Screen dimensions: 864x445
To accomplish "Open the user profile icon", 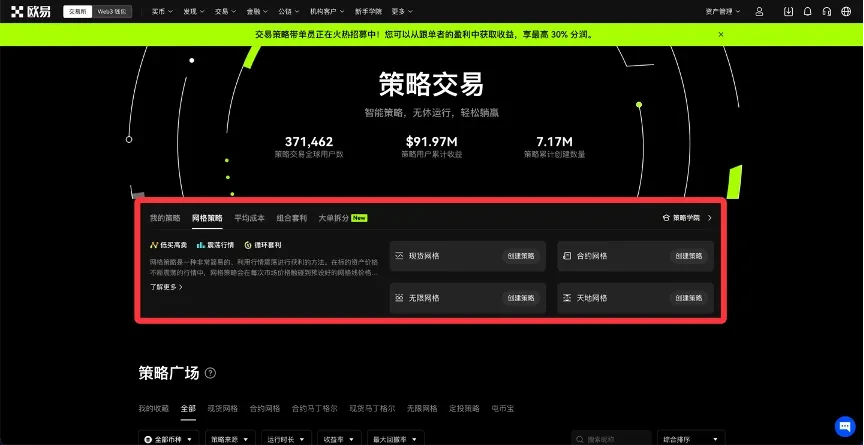I will 759,12.
